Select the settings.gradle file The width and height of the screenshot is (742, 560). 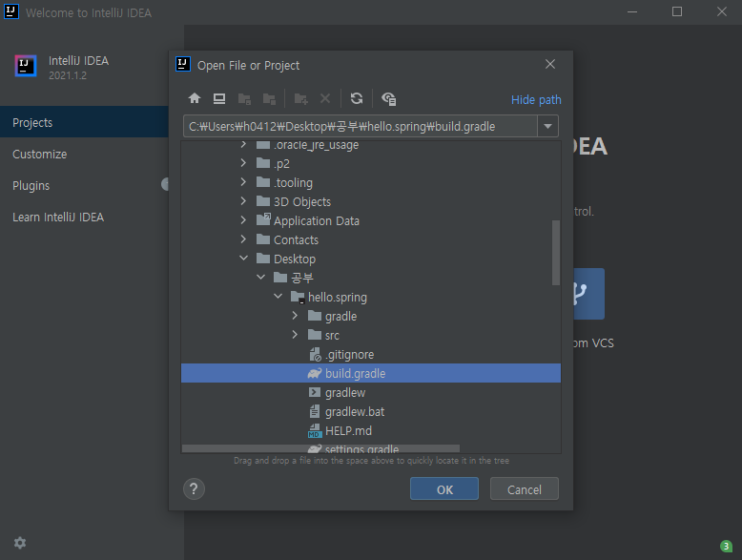point(361,448)
